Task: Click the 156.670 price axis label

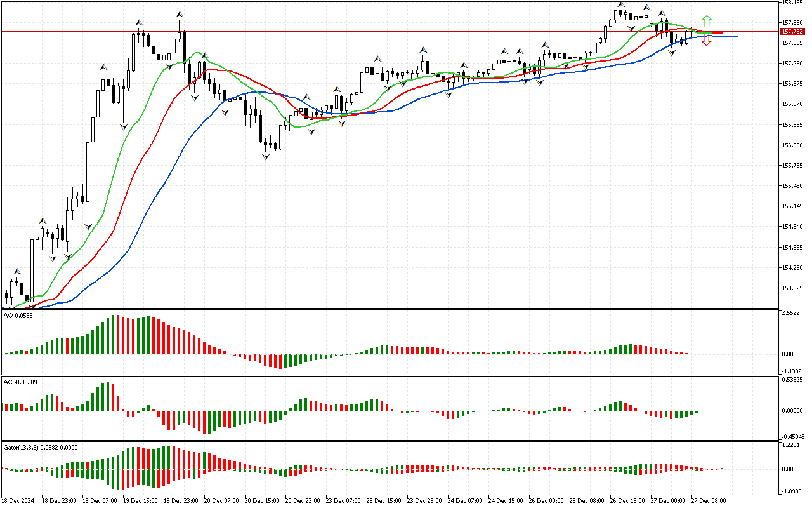Action: click(793, 104)
